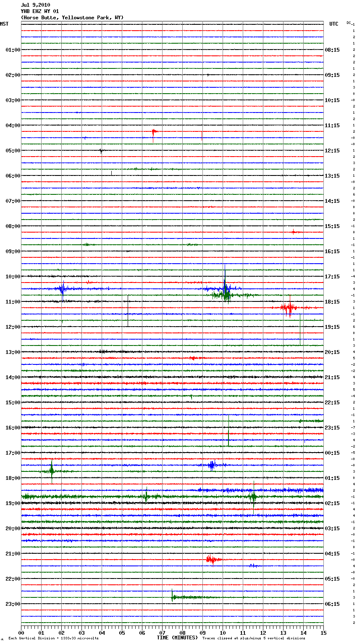The image size is (357, 644).
Task: Click the "MST" timezone label
Action: pyautogui.click(x=4, y=24)
